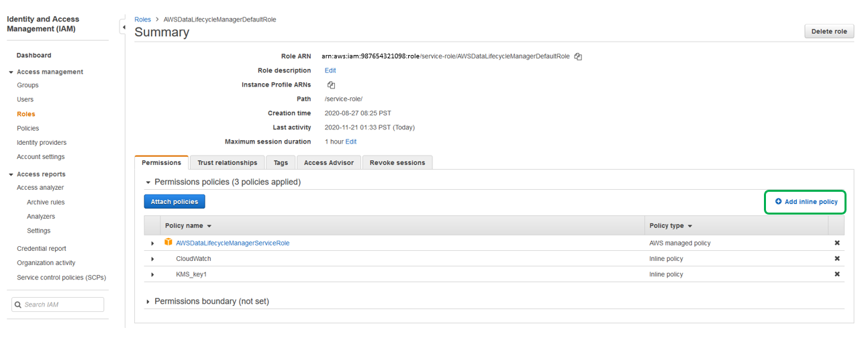Viewport: 868px width, 342px height.
Task: Open the Revoke sessions tab
Action: pos(397,162)
